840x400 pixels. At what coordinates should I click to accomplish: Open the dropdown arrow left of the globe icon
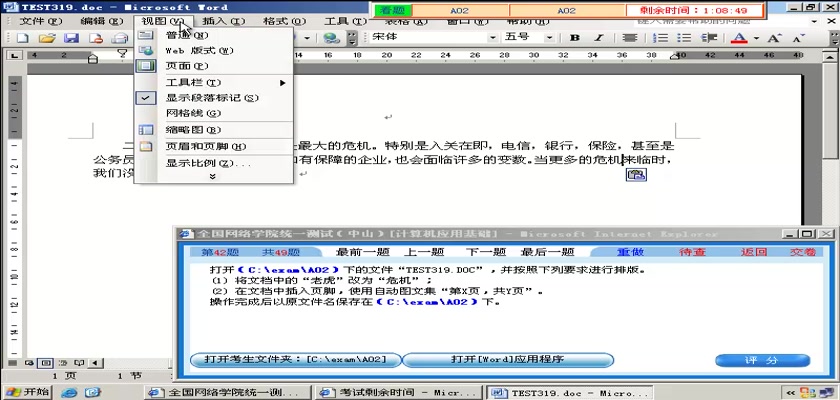pos(308,38)
